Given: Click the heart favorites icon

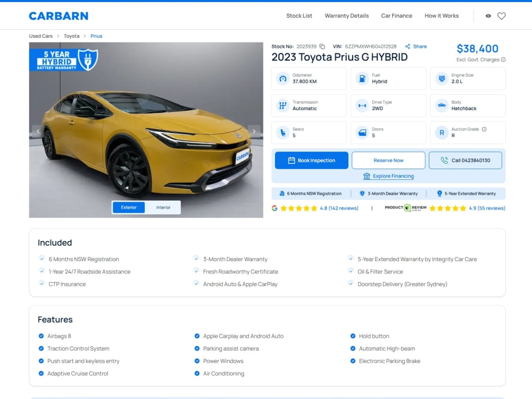Looking at the screenshot, I should (x=501, y=16).
